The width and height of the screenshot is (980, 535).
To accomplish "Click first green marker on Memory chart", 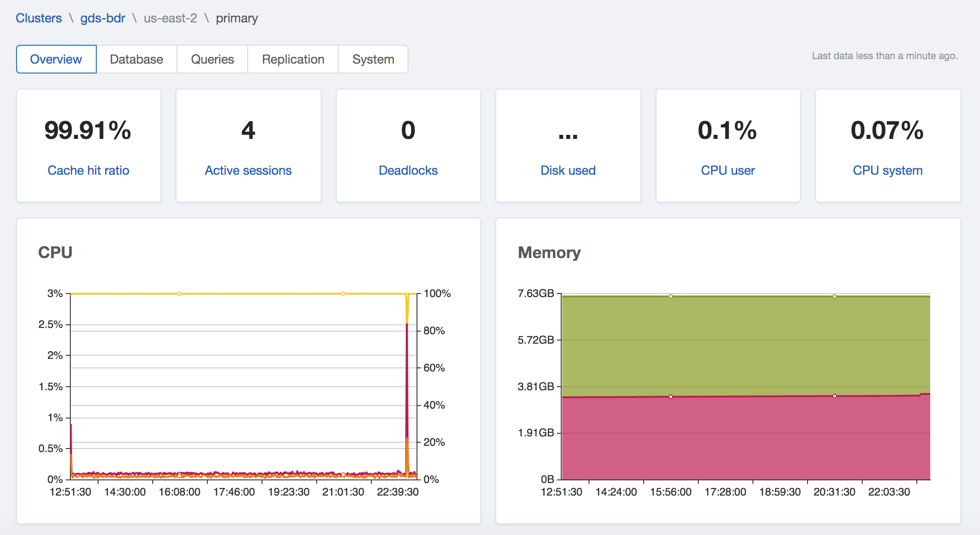I will click(671, 296).
